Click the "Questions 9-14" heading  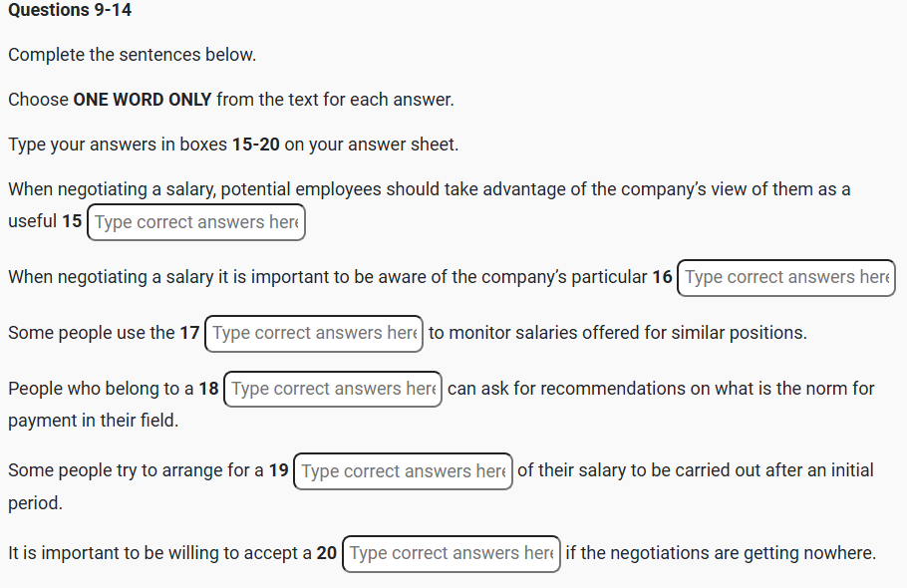coord(70,10)
